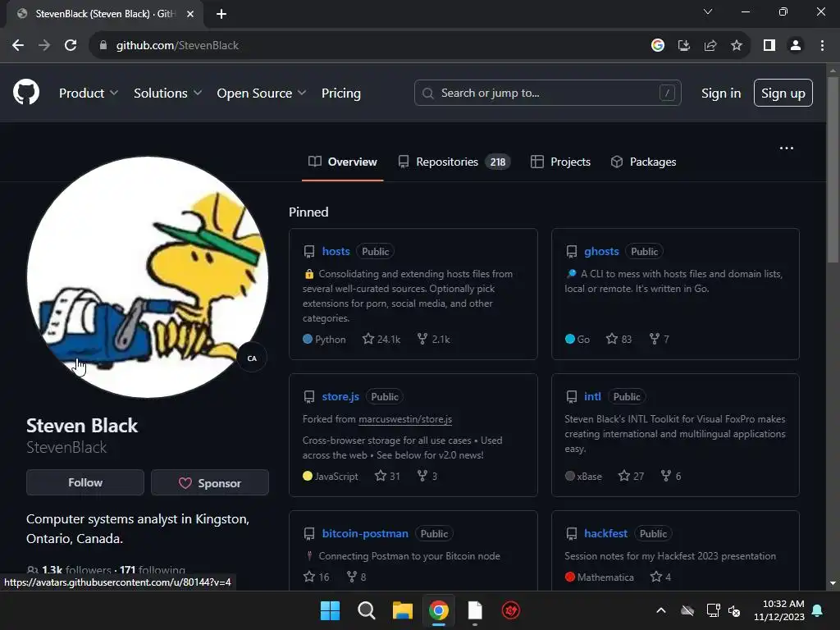Close the StevenBlack GitHub tab
Image resolution: width=840 pixels, height=630 pixels.
coord(190,14)
